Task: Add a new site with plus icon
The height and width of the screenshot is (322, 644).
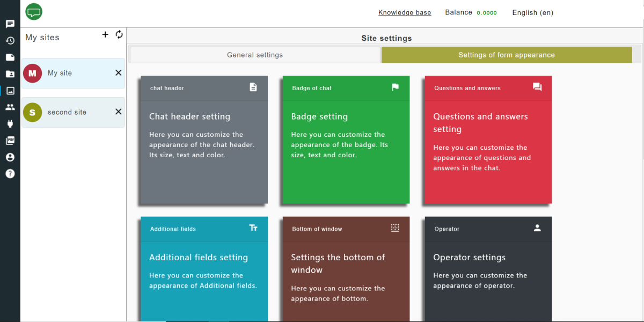Action: pos(105,35)
